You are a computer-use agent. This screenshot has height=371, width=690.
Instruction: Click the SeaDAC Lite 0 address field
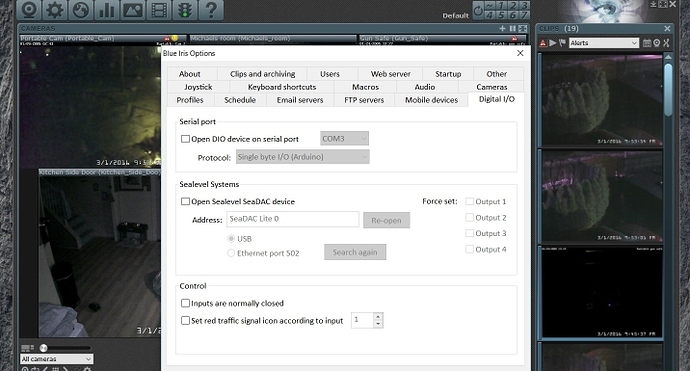click(x=293, y=219)
